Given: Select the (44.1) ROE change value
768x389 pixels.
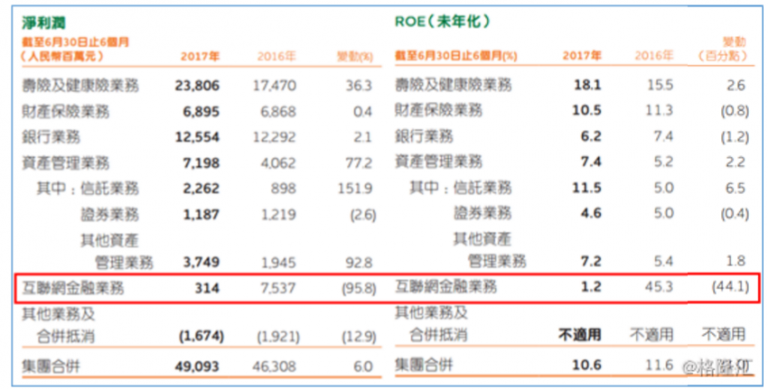Looking at the screenshot, I should (x=730, y=286).
